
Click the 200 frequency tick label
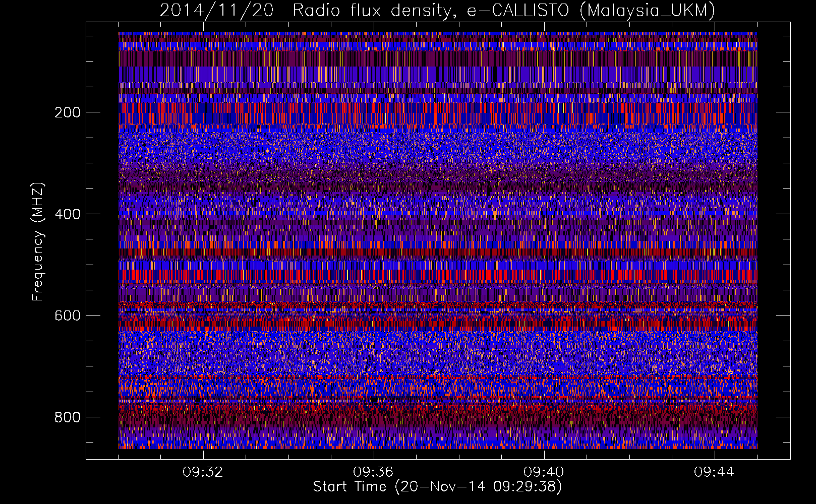pyautogui.click(x=67, y=112)
